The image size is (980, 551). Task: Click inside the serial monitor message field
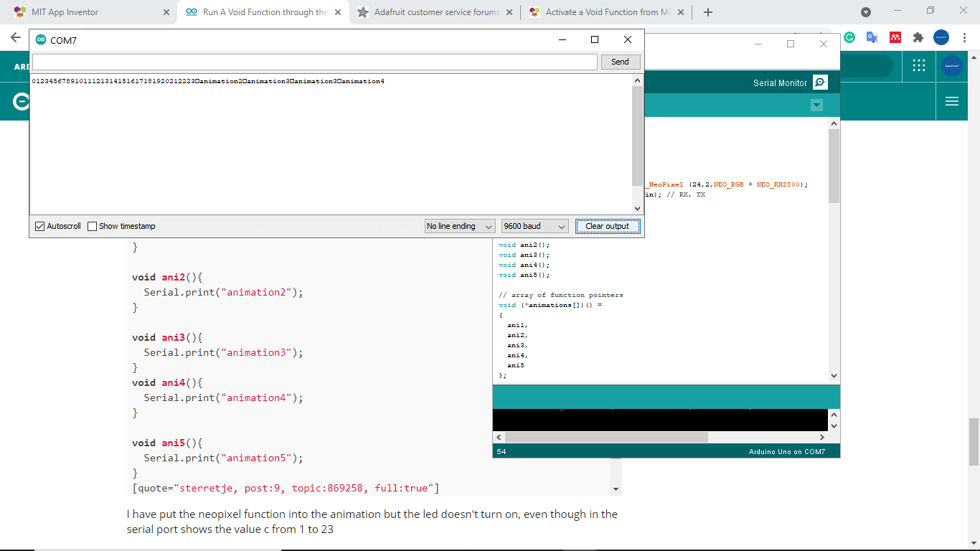pyautogui.click(x=314, y=62)
